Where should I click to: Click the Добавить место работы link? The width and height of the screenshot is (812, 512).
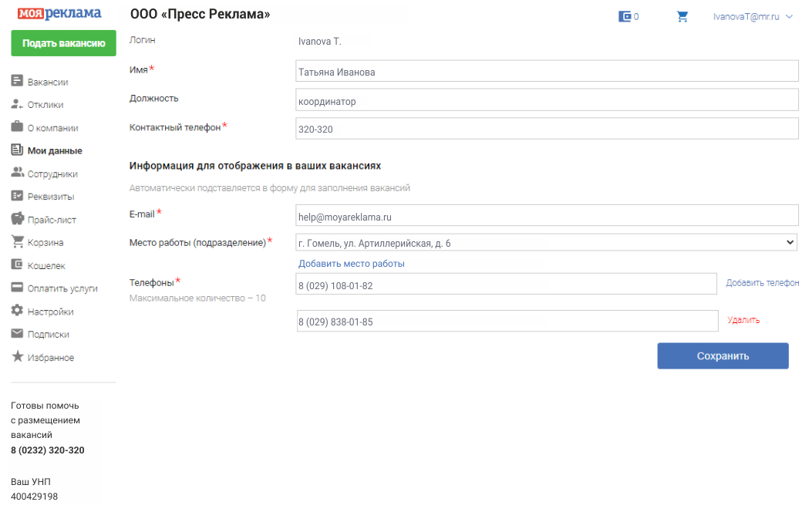(x=351, y=264)
